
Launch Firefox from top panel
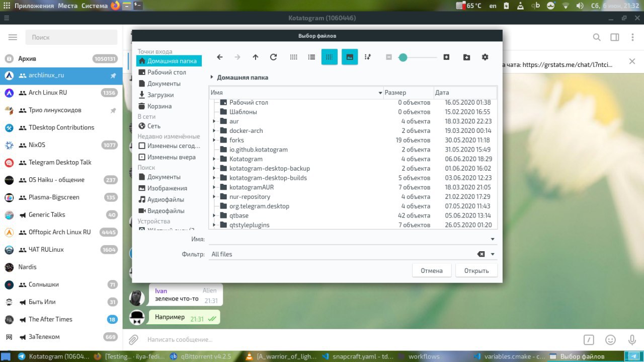[x=115, y=6]
